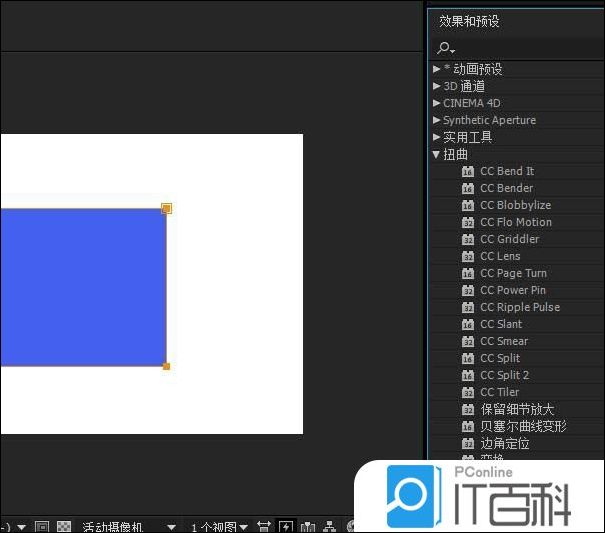Select the 效果和预设 panel tab
The image size is (605, 533).
click(x=469, y=21)
